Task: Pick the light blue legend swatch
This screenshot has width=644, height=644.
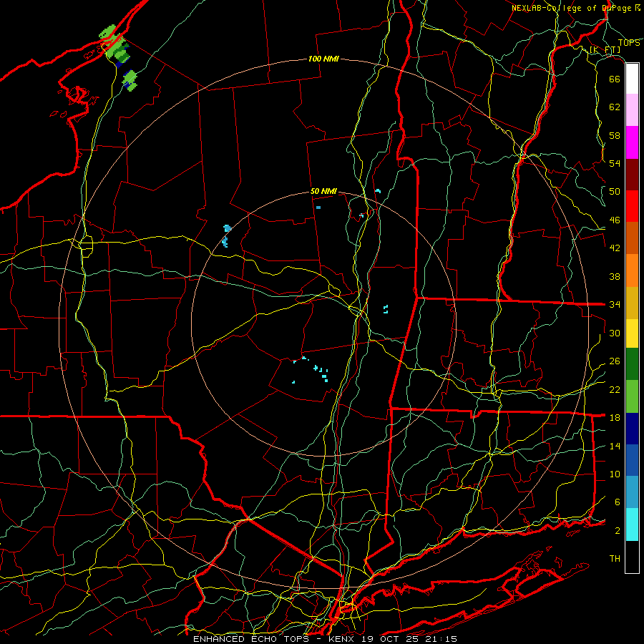Action: pyautogui.click(x=632, y=492)
